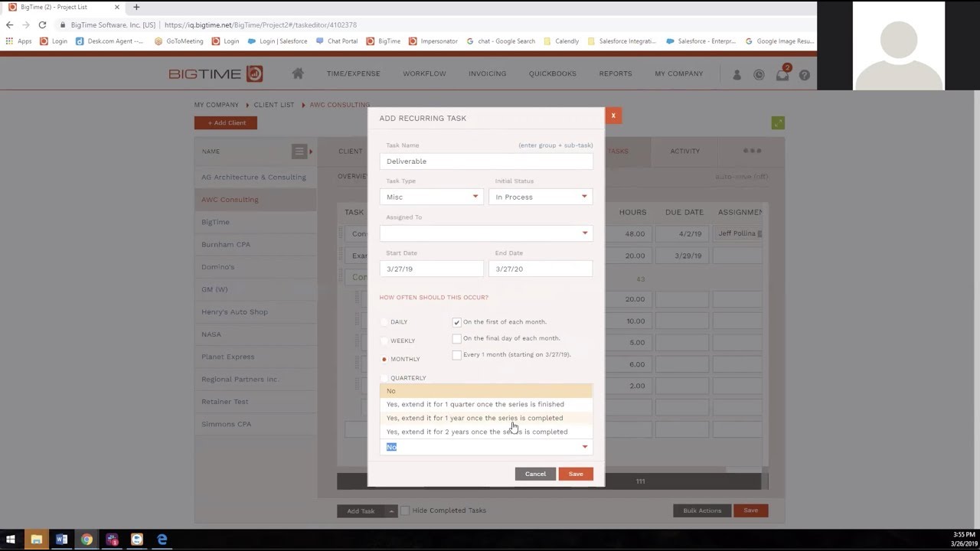Screen dimensions: 980x551
Task: Open the Impersonator bookmark
Action: point(433,41)
